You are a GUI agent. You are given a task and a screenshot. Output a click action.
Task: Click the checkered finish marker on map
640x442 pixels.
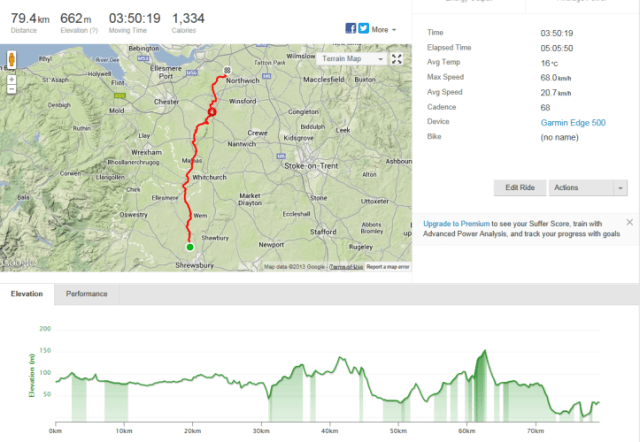click(x=227, y=71)
